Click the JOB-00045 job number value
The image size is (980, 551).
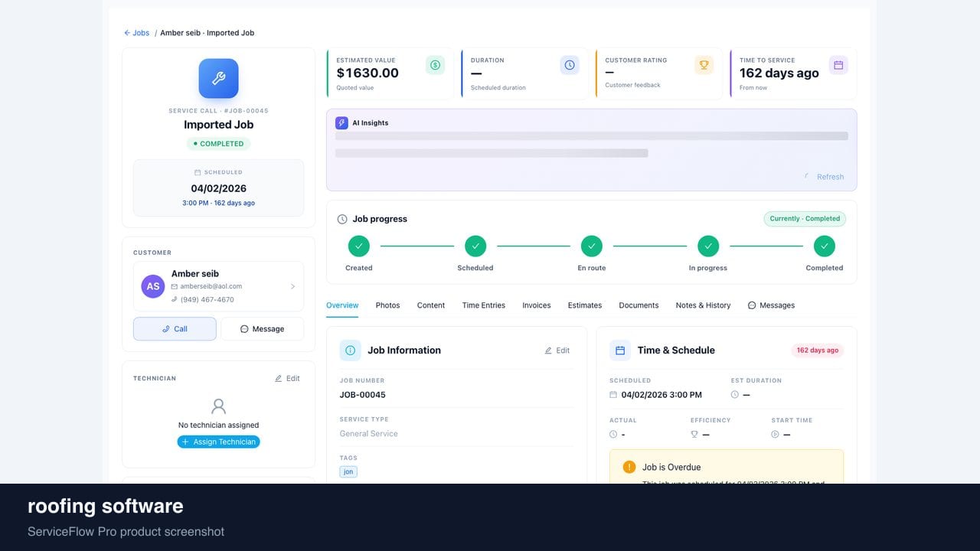point(363,395)
